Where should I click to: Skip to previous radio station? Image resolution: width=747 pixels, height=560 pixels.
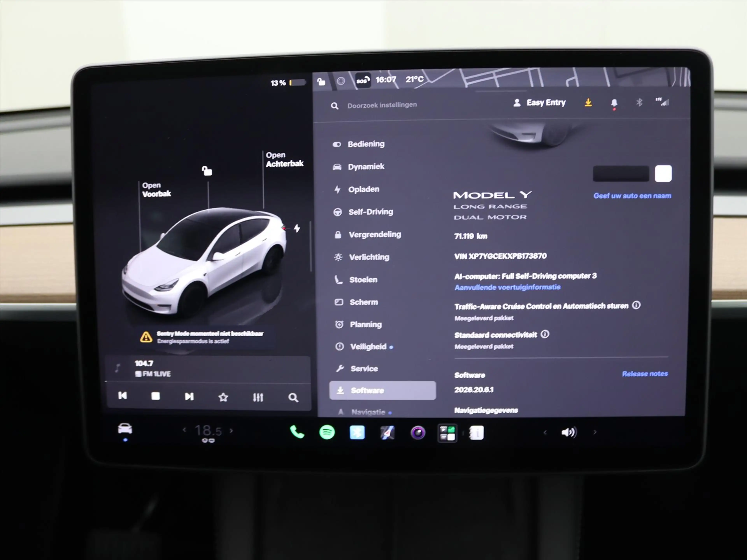pyautogui.click(x=122, y=395)
